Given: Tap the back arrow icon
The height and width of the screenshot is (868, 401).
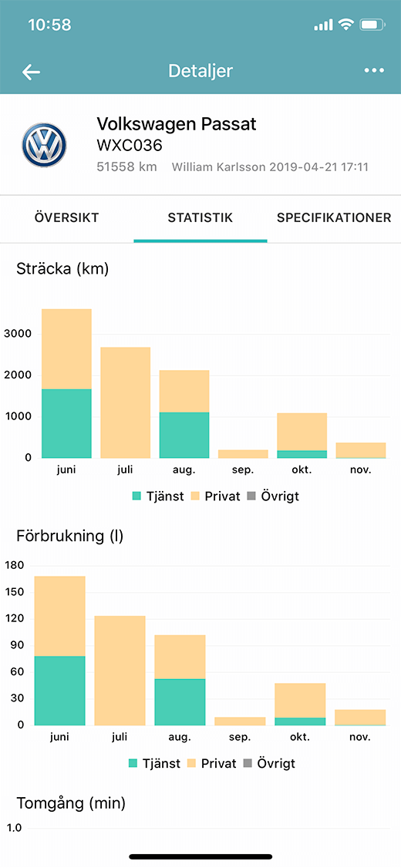Looking at the screenshot, I should 31,72.
